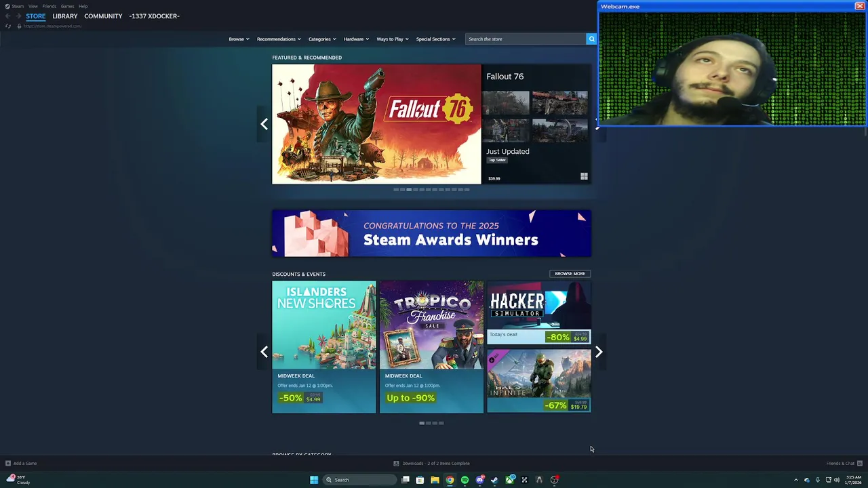Click the Steam logo icon in menu bar
Image resolution: width=868 pixels, height=488 pixels.
pos(7,6)
